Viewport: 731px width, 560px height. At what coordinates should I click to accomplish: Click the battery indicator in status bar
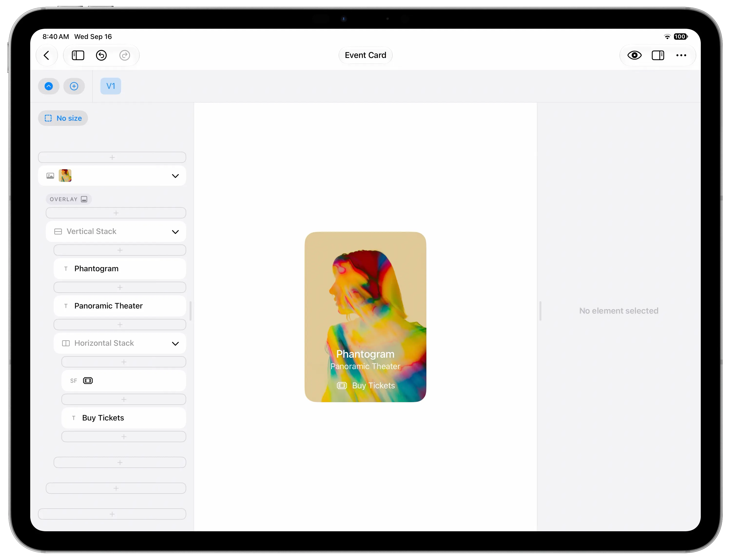coord(681,37)
